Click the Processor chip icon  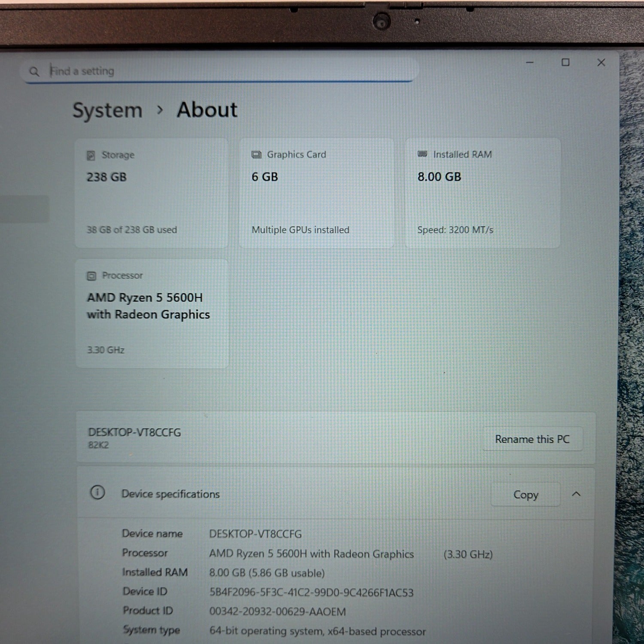pyautogui.click(x=91, y=276)
